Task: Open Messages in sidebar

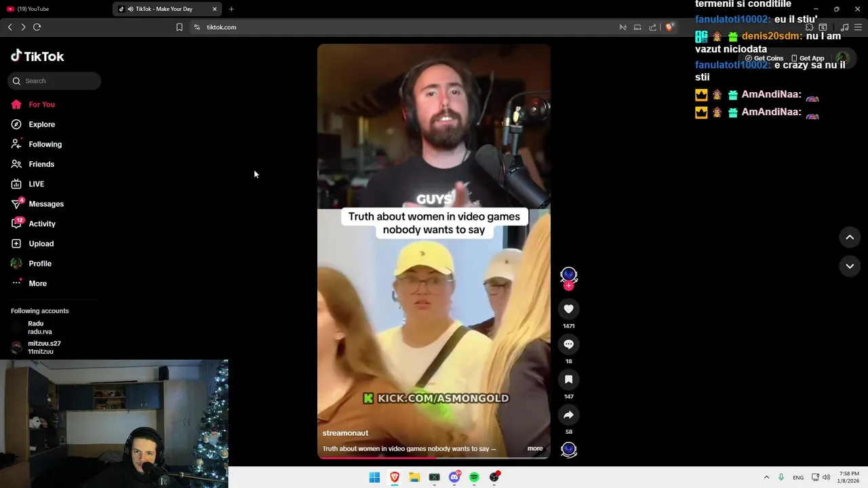Action: (x=45, y=204)
